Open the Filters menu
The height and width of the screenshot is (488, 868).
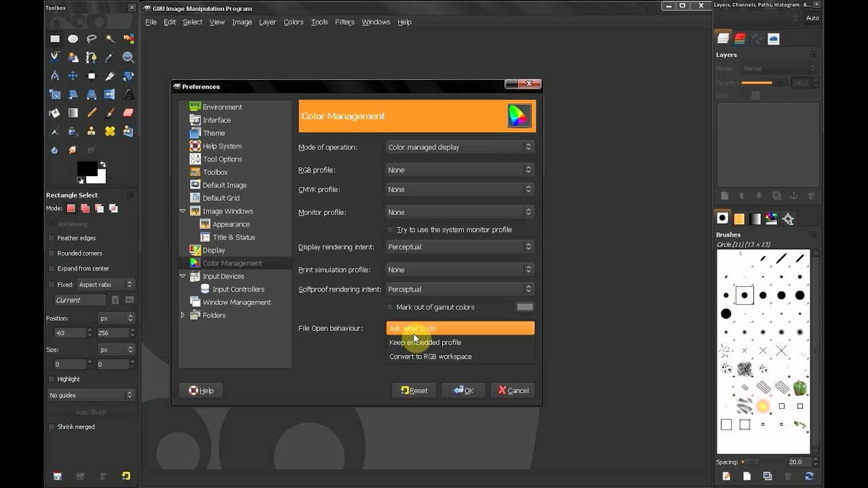click(x=344, y=22)
